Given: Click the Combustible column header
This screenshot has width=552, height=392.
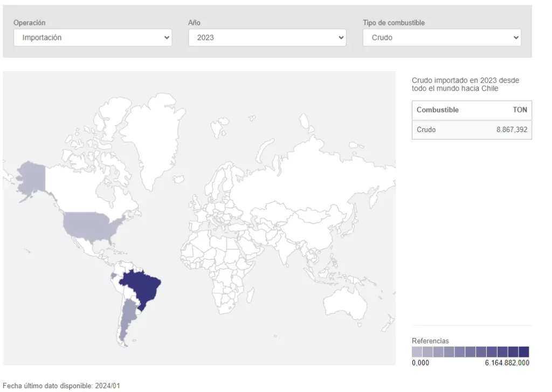Looking at the screenshot, I should click(x=437, y=110).
